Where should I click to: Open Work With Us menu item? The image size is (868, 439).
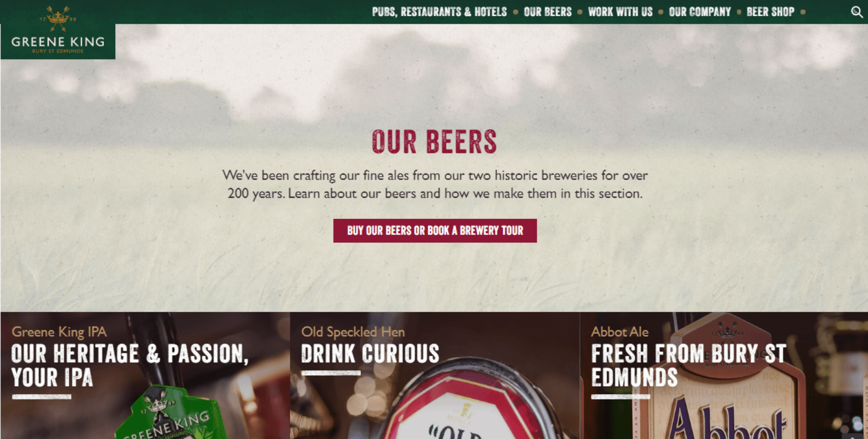point(620,12)
